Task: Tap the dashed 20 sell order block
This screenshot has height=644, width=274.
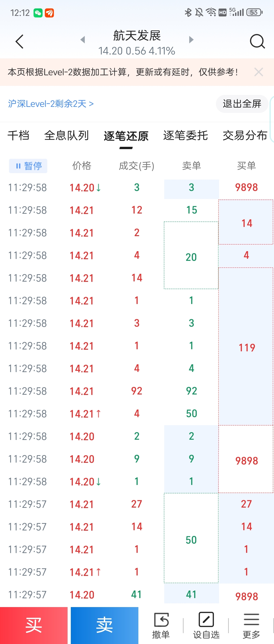Action: click(x=191, y=257)
